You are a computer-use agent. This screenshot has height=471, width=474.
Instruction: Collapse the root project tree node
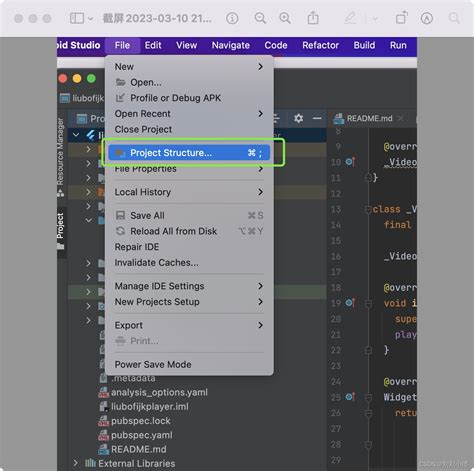(76, 135)
